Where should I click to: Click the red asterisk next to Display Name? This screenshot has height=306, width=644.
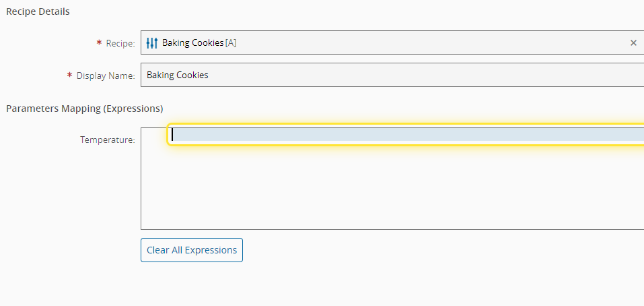69,75
